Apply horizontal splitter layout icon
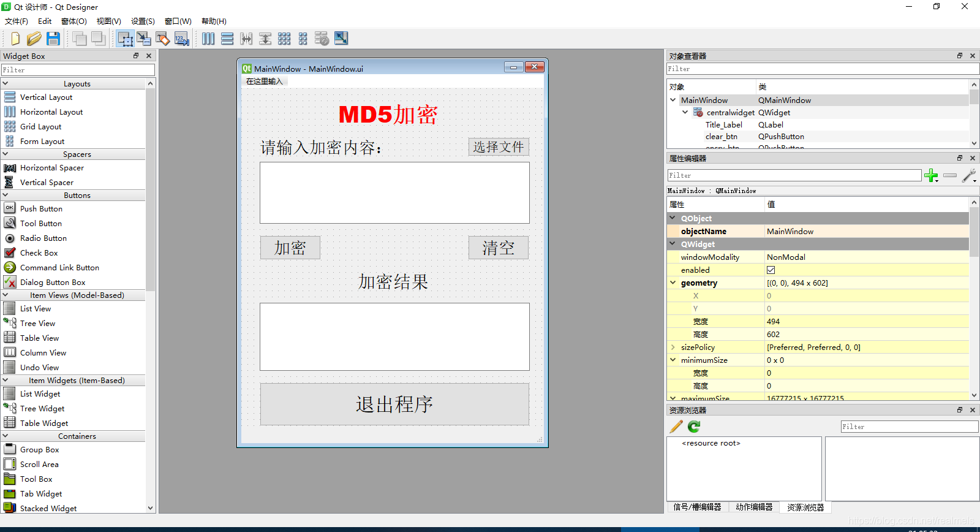 (x=246, y=39)
